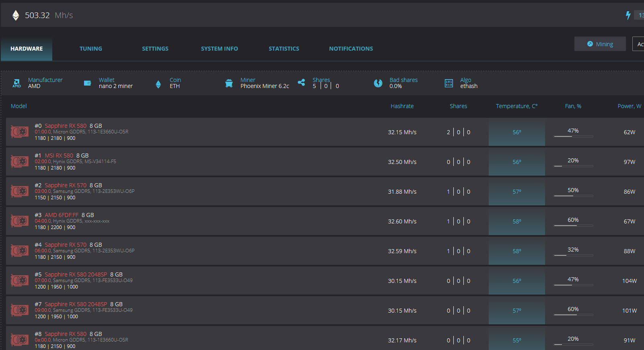The image size is (644, 350).
Task: Click the AMD 6FDF:FF model name
Action: coord(62,215)
